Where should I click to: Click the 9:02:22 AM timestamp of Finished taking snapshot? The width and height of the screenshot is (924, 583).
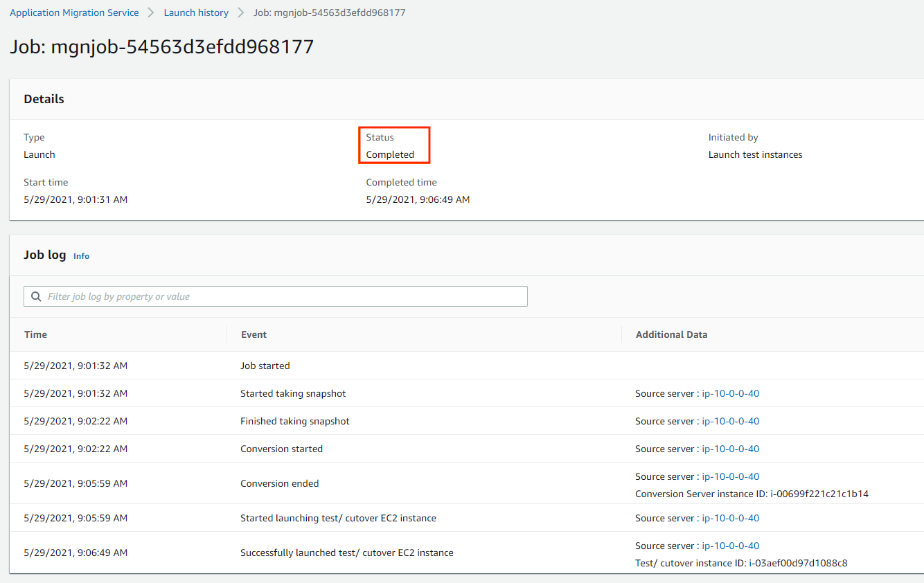click(75, 421)
